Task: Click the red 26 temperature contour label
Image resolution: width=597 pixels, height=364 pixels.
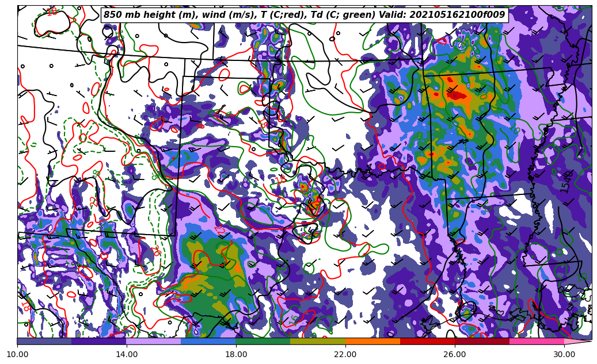Action: tap(155, 251)
